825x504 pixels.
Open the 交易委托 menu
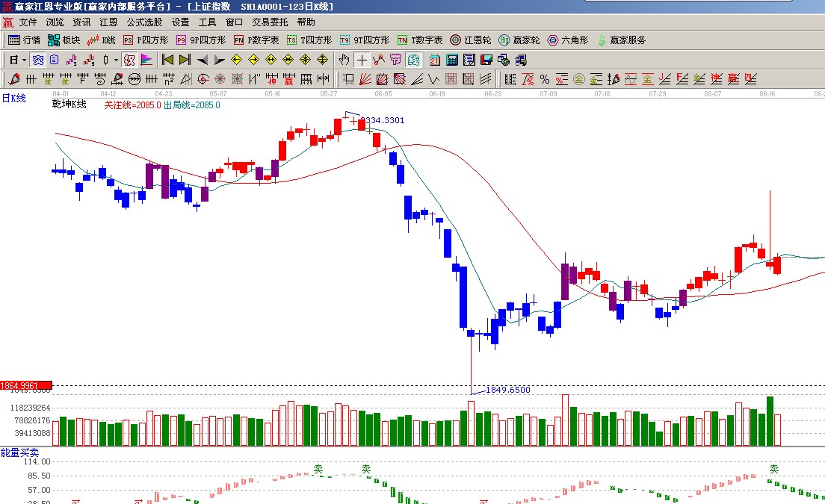click(x=269, y=22)
